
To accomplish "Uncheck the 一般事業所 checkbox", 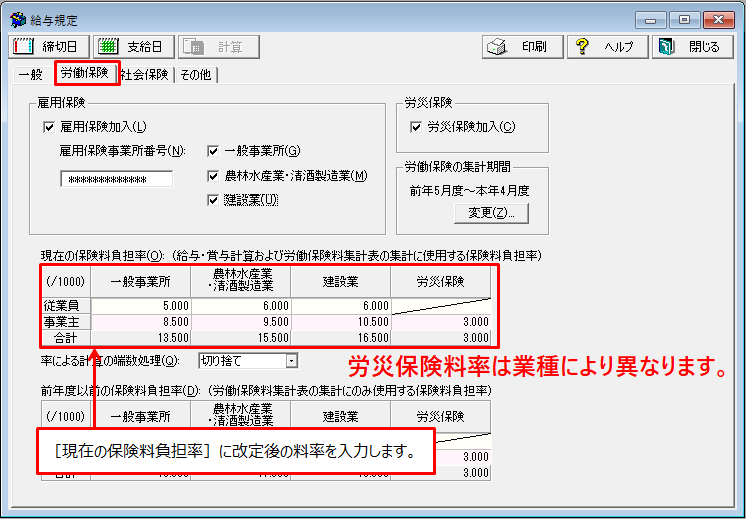I will coord(213,151).
